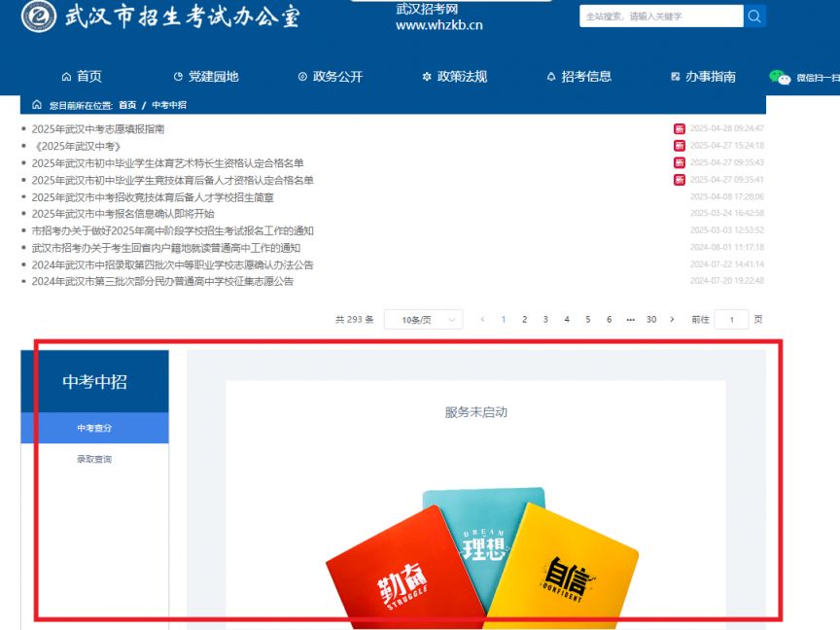The width and height of the screenshot is (840, 630).
Task: Select page 6 in pagination
Action: (610, 319)
